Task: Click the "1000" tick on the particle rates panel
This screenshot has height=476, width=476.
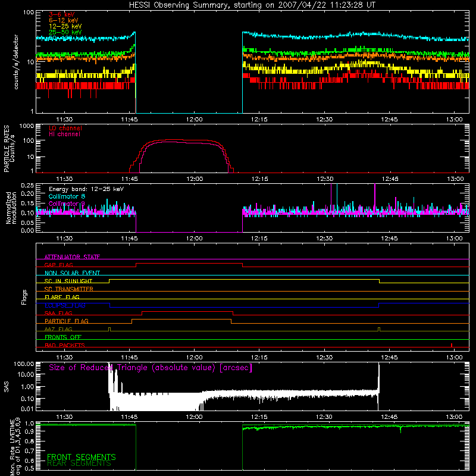Action: (x=27, y=126)
